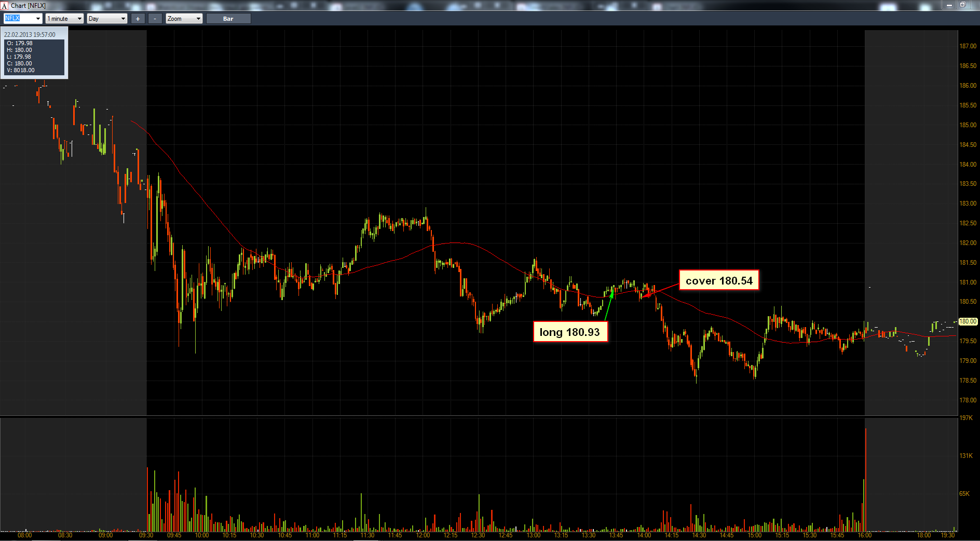Click the minus zoom-out button
The image size is (980, 541).
click(x=155, y=19)
